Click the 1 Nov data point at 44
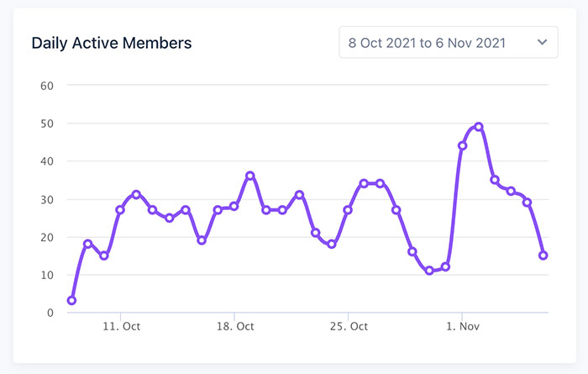This screenshot has width=588, height=374. (462, 145)
